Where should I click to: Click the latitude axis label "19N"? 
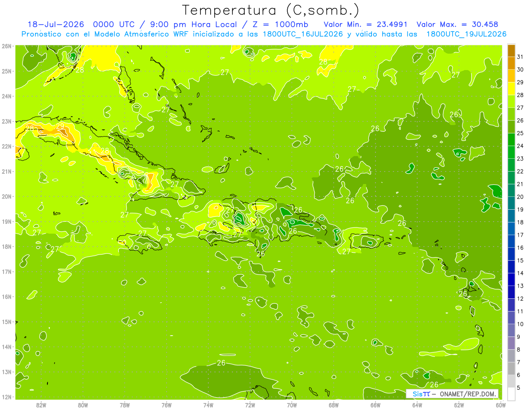coord(6,222)
